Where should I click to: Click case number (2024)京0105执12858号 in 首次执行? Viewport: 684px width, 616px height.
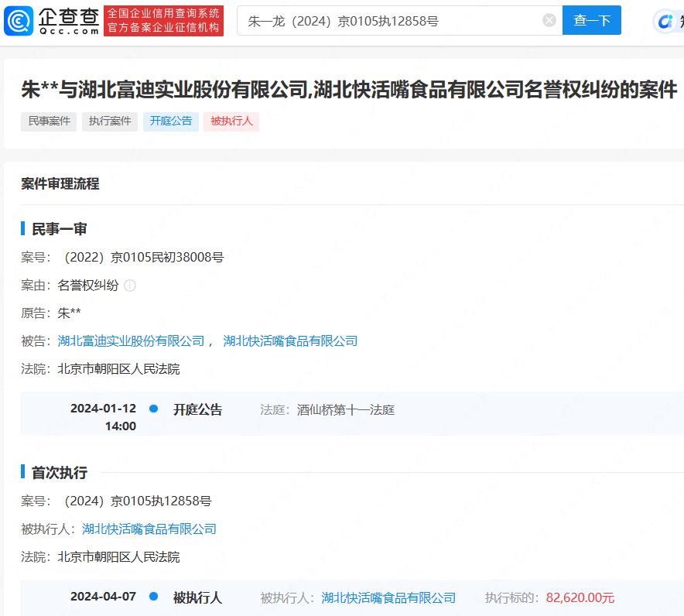[x=138, y=501]
